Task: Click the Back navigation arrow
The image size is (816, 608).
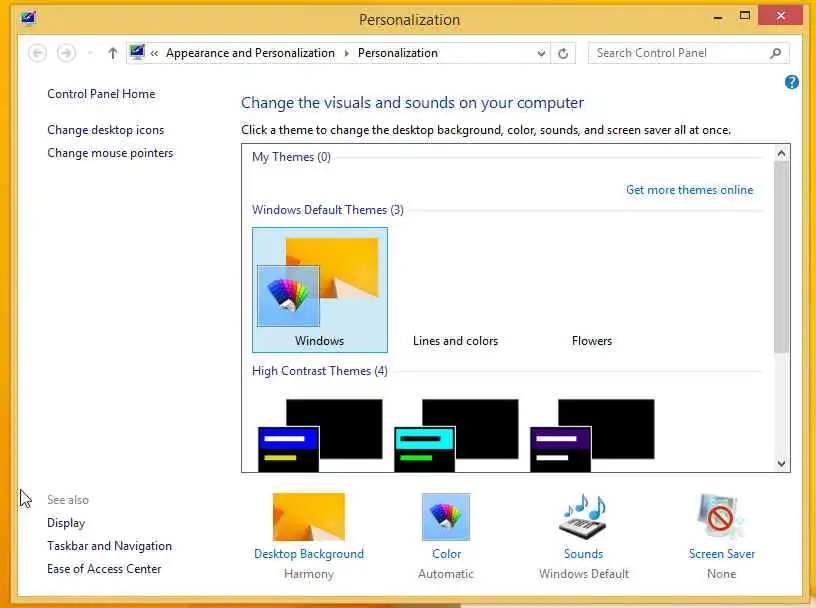Action: 37,53
